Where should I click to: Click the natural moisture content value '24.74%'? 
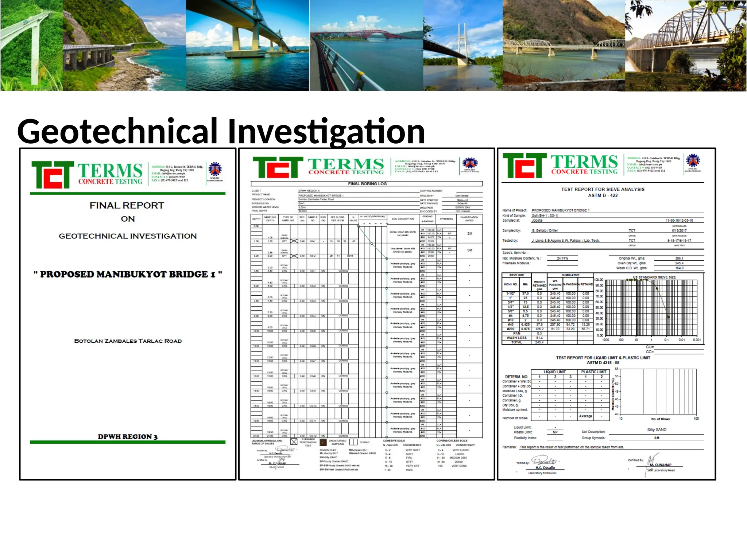[562, 258]
